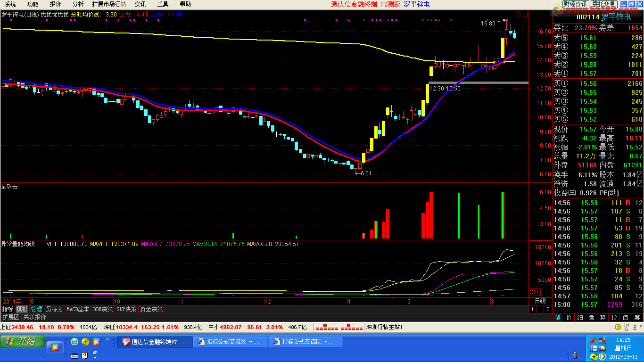Open the 工具 menu
Image resolution: width=644 pixels, height=362 pixels.
point(163,4)
